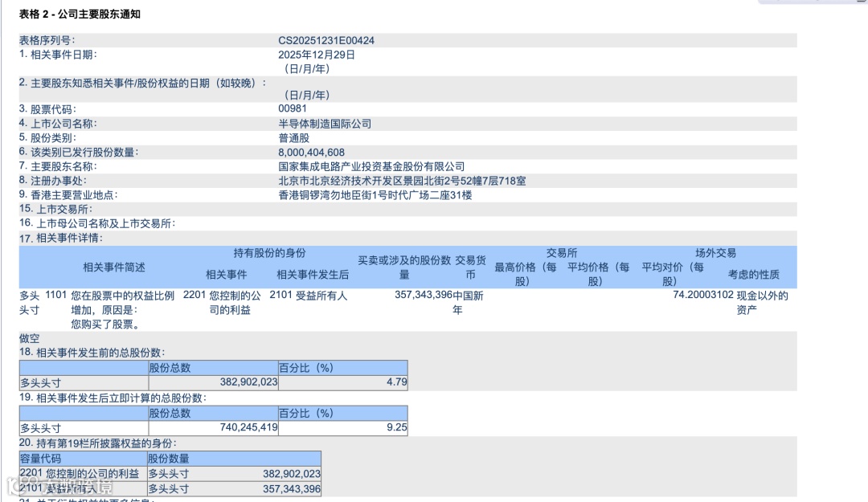This screenshot has height=502, width=868.
Task: Select the percentage value 9.25
Action: tap(397, 427)
